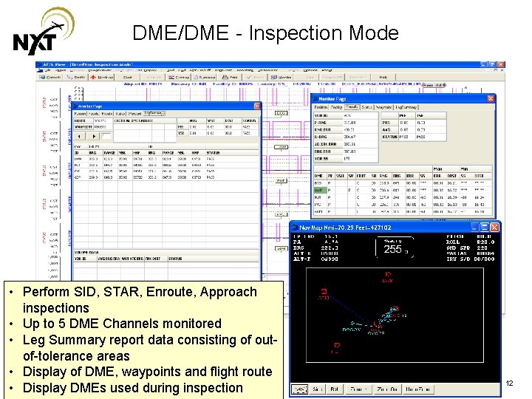Select LegSummary tab in left Monitor Page
The height and width of the screenshot is (399, 532).
point(154,113)
